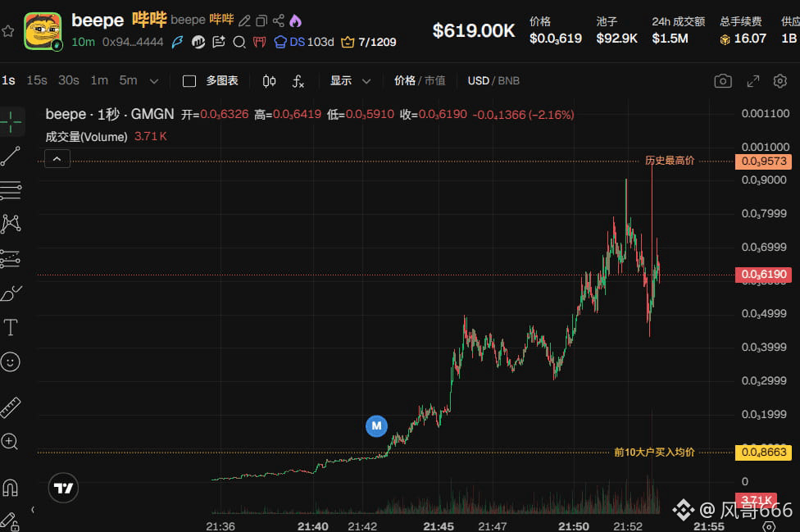Copy the 0x94...4444 contract address

133,42
